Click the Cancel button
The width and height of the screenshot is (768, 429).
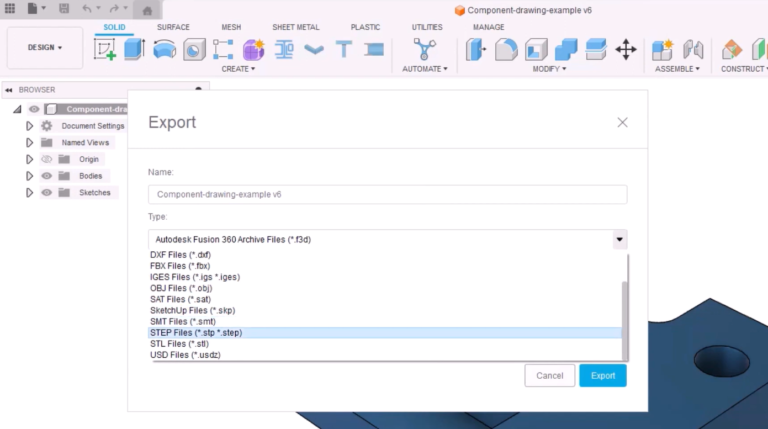point(549,375)
